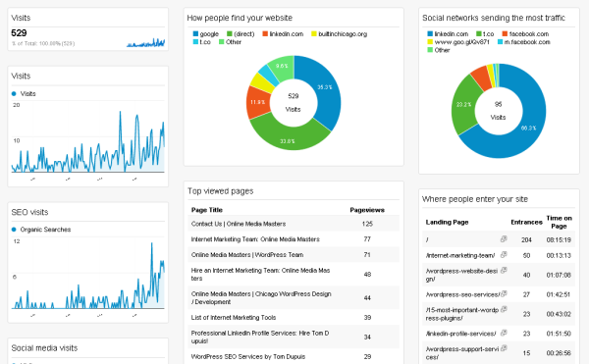Open external link icon beside the / landing page

pyautogui.click(x=504, y=239)
